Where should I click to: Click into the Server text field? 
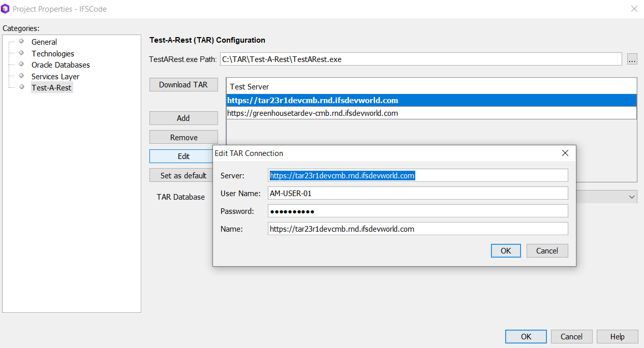[x=417, y=175]
